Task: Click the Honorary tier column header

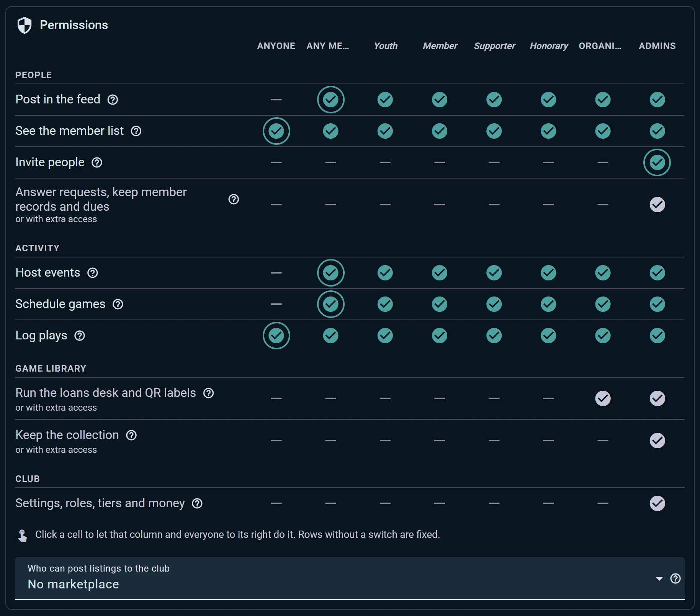Action: pos(549,46)
